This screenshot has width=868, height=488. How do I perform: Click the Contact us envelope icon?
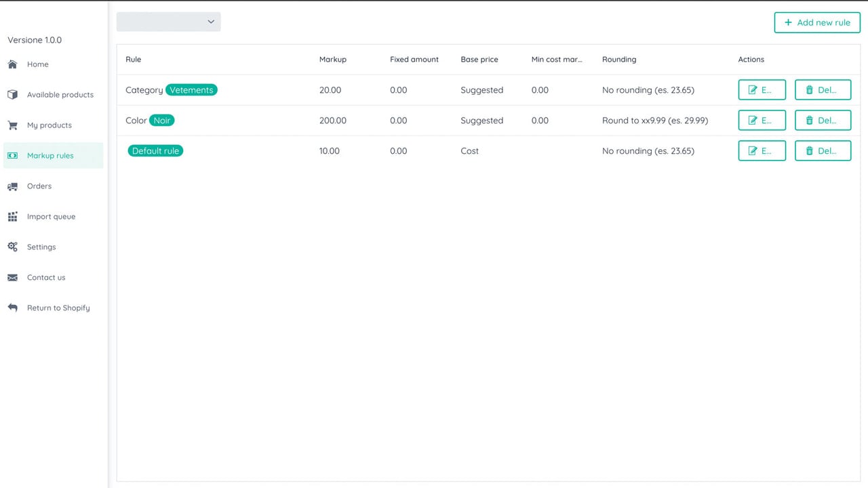click(12, 278)
